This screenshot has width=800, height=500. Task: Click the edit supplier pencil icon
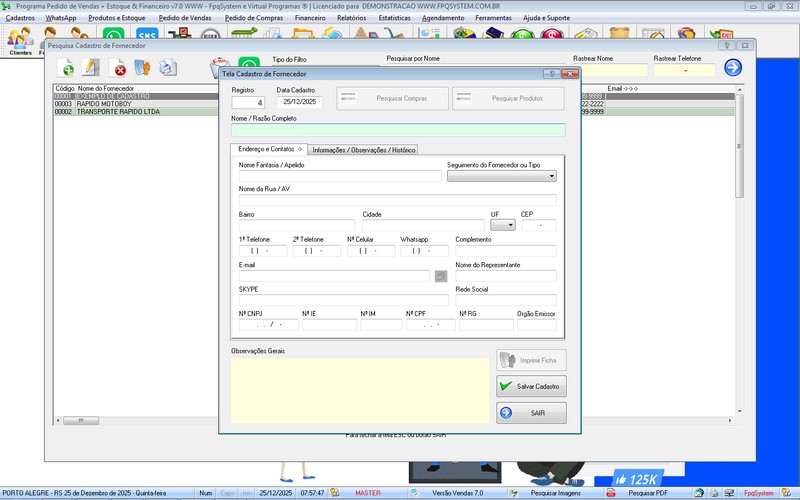[91, 68]
